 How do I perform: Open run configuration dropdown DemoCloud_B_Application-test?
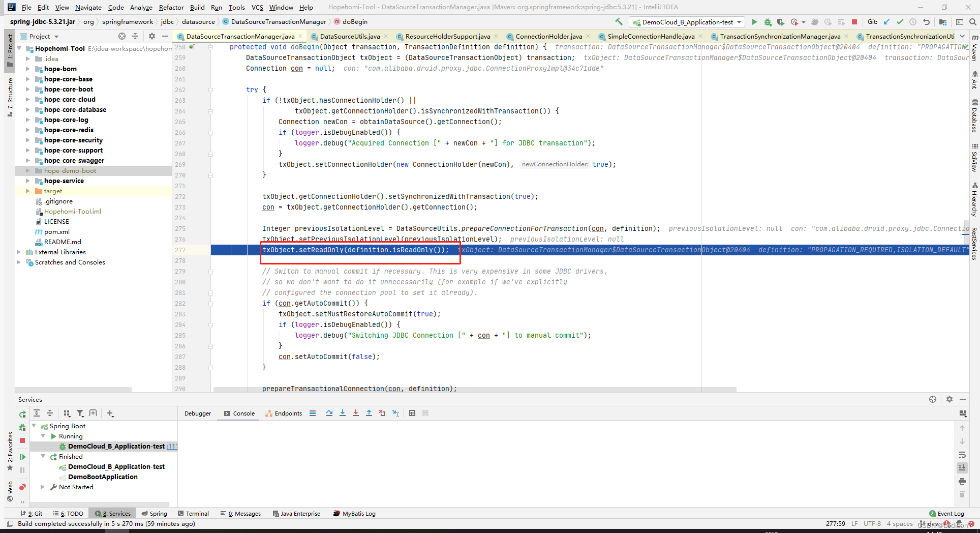click(x=687, y=22)
